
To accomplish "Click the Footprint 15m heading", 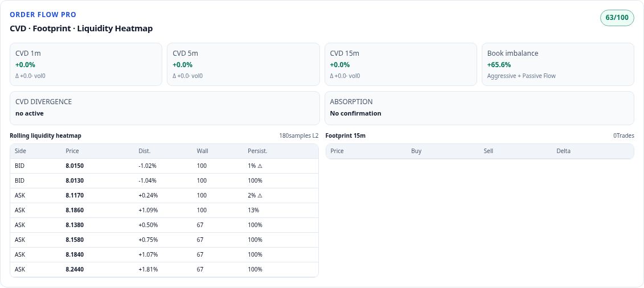I will click(346, 136).
